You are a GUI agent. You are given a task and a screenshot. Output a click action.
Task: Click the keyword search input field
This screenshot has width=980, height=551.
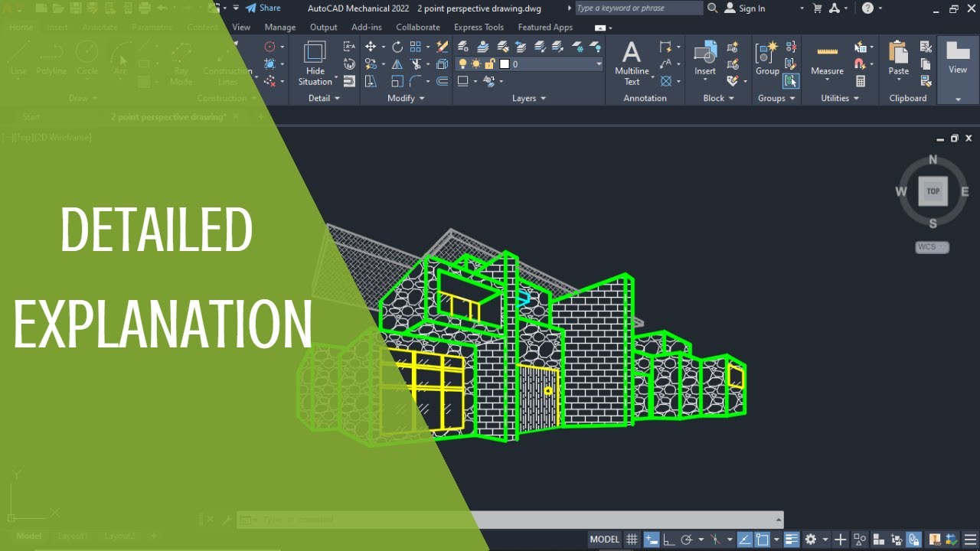tap(639, 8)
